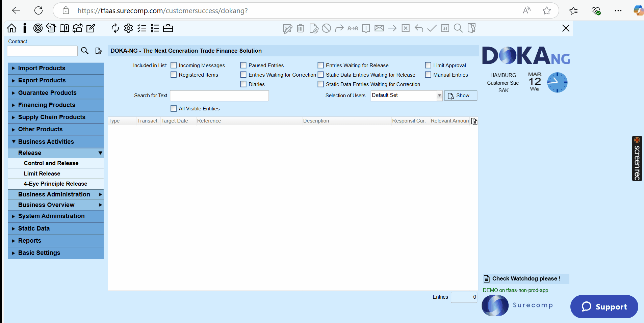The width and height of the screenshot is (644, 323).
Task: Expand the Business Administration submenu
Action: 56,194
